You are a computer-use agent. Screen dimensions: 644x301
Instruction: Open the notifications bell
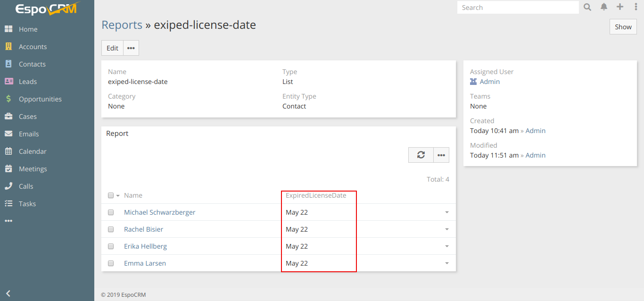[604, 7]
